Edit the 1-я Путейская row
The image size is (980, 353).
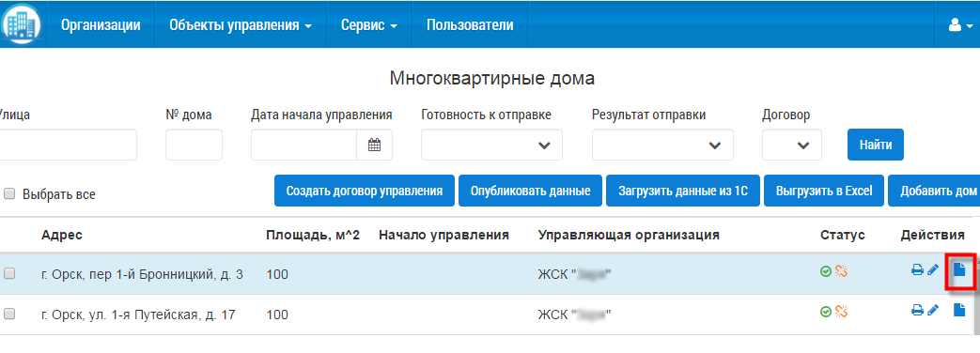933,310
